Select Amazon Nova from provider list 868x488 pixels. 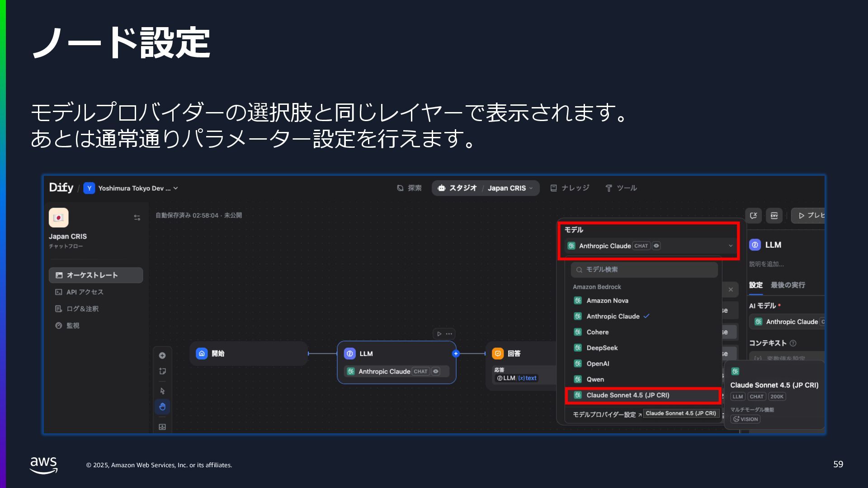click(607, 300)
